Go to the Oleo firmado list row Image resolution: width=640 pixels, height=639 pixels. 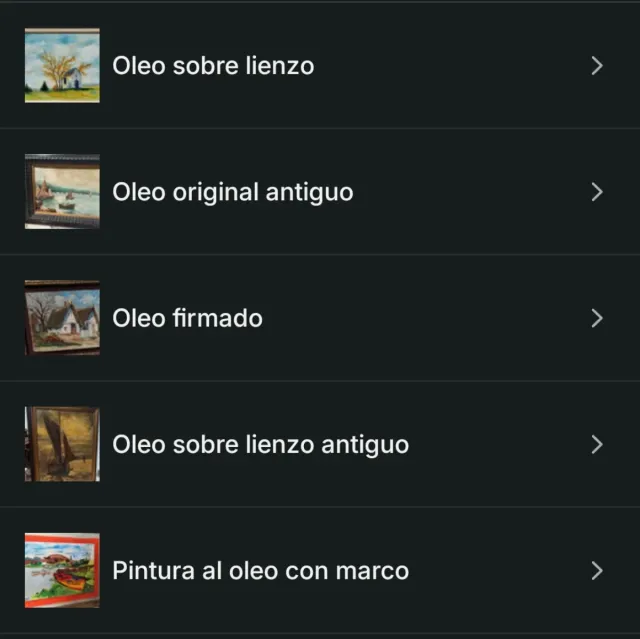[x=400, y=318]
